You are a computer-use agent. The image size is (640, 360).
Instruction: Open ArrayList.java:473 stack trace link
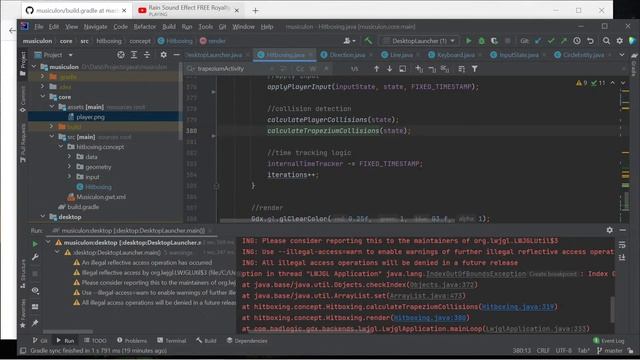point(426,296)
